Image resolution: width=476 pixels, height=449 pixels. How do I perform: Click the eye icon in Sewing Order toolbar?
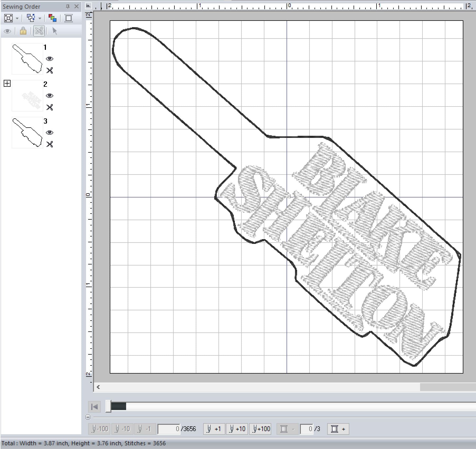[7, 31]
